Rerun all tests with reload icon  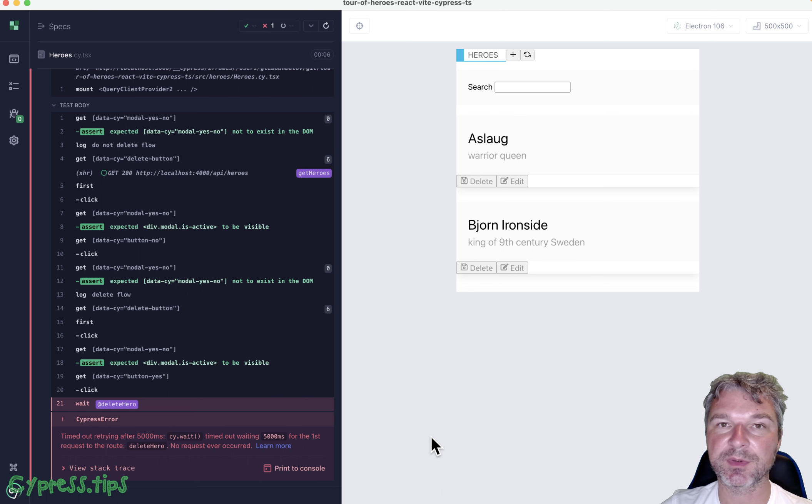tap(326, 26)
